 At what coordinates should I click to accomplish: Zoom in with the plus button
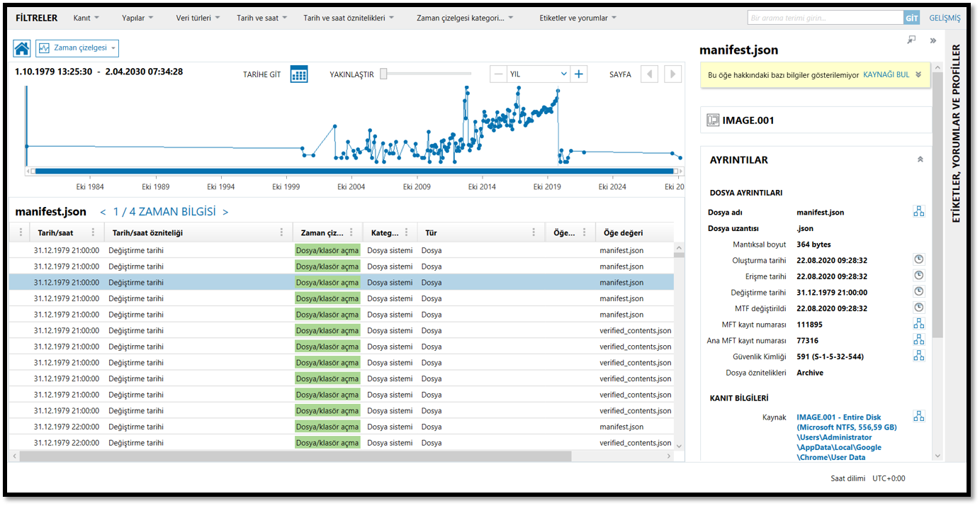pos(579,74)
